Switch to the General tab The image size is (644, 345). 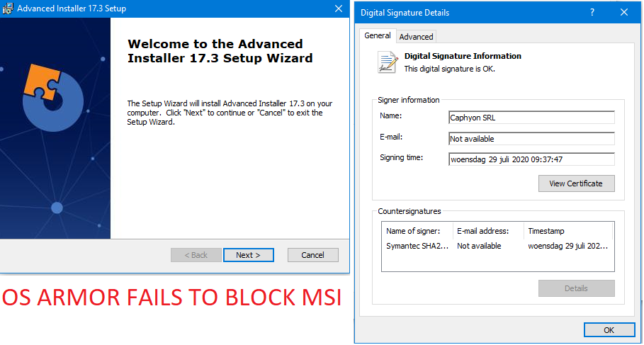pyautogui.click(x=378, y=35)
